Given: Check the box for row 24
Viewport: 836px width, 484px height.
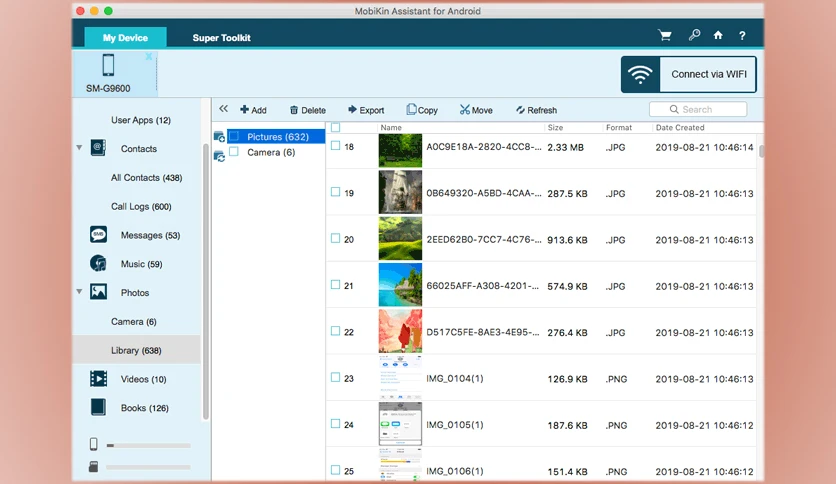Looking at the screenshot, I should pyautogui.click(x=335, y=424).
